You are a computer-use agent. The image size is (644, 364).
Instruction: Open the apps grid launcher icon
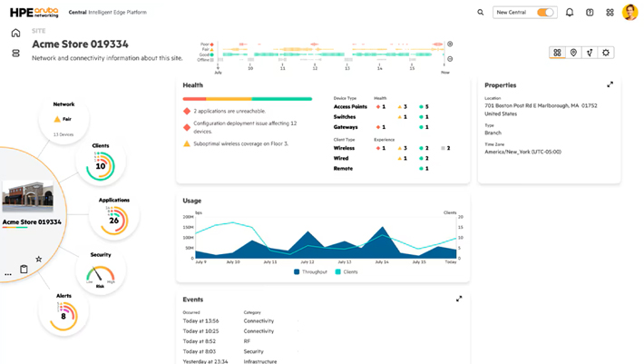coord(610,13)
